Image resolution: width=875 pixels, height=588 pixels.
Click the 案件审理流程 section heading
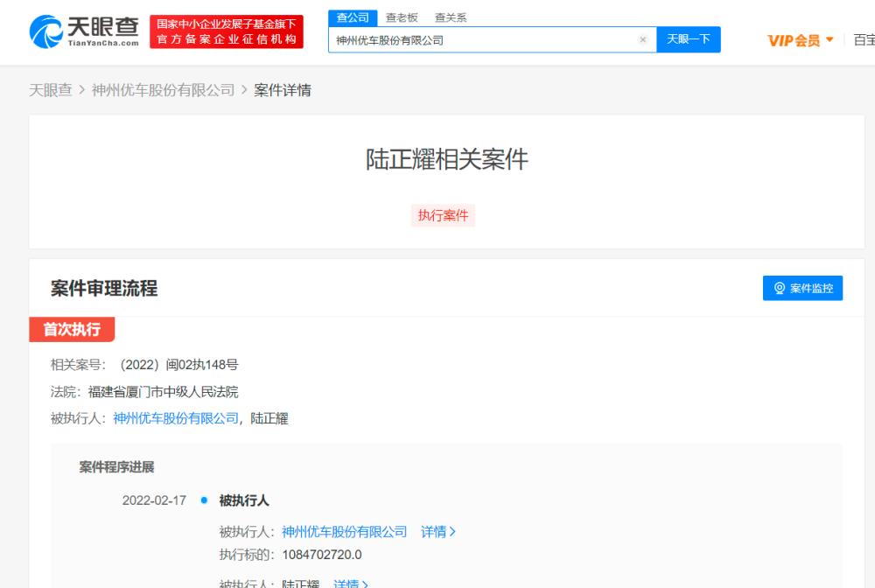pyautogui.click(x=104, y=289)
